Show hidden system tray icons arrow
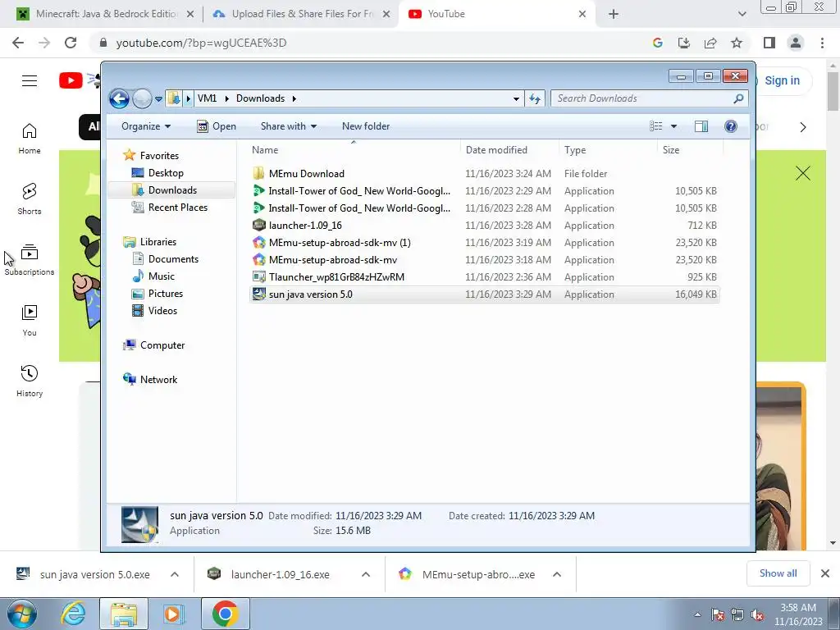The image size is (840, 630). tap(697, 614)
